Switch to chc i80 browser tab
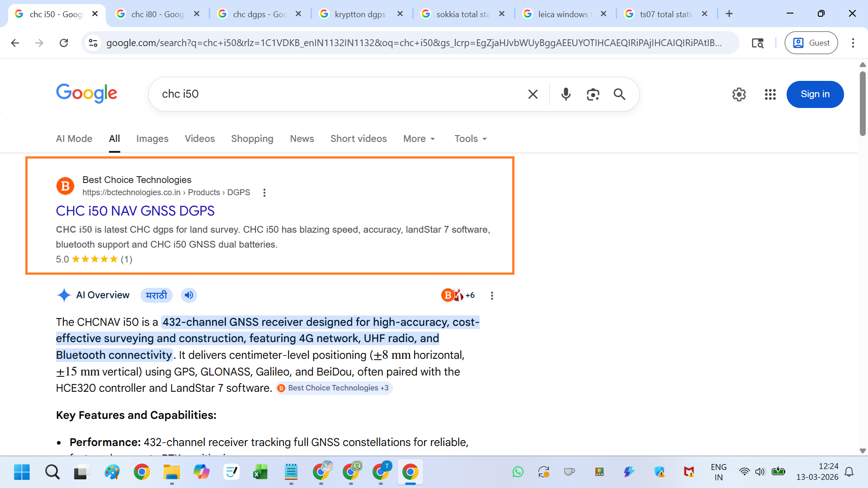Viewport: 868px width, 488px height. 157,14
